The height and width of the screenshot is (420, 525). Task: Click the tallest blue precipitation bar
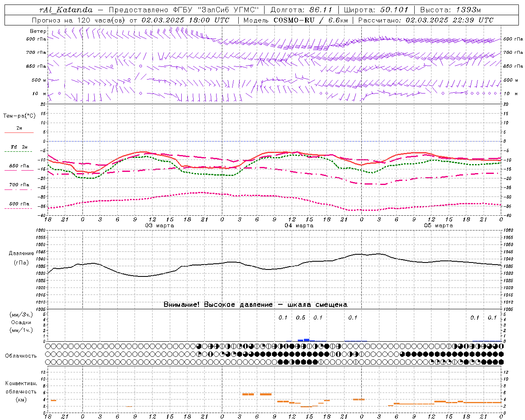(x=306, y=340)
